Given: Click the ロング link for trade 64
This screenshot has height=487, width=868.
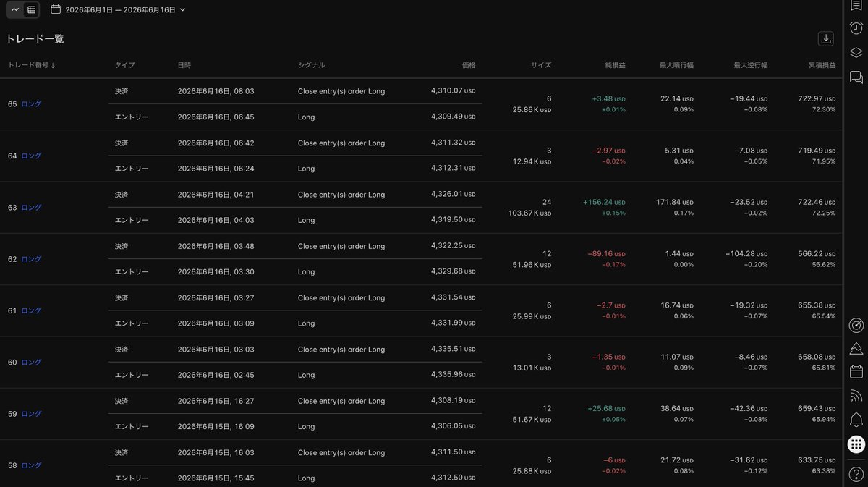Looking at the screenshot, I should click(x=31, y=156).
